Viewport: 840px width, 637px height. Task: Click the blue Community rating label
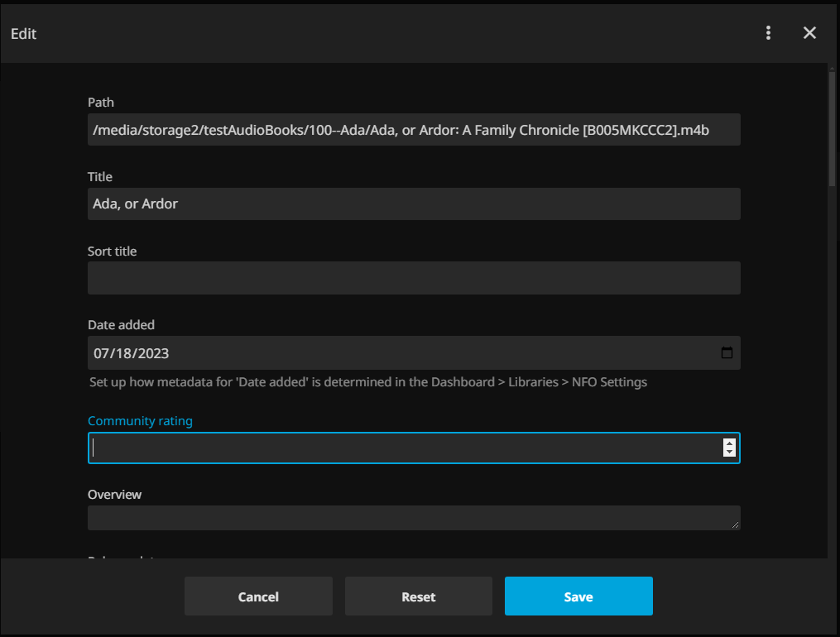click(140, 421)
